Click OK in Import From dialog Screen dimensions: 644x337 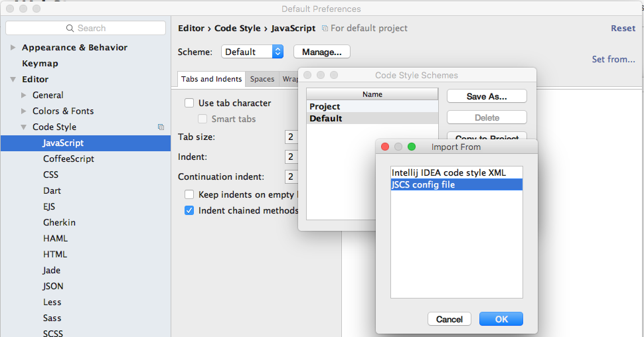tap(501, 319)
